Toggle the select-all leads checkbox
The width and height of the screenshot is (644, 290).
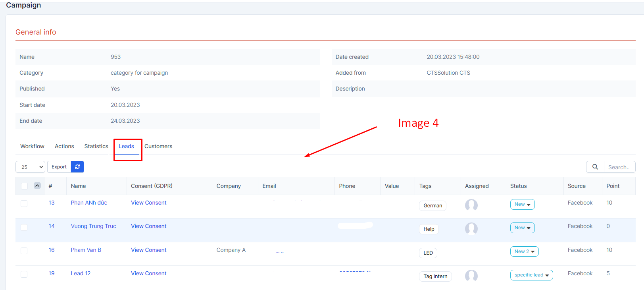(24, 186)
